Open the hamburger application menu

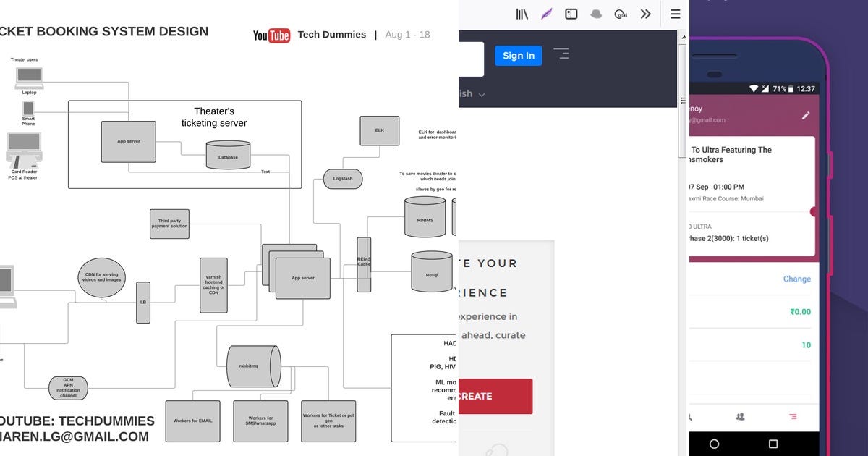[675, 14]
